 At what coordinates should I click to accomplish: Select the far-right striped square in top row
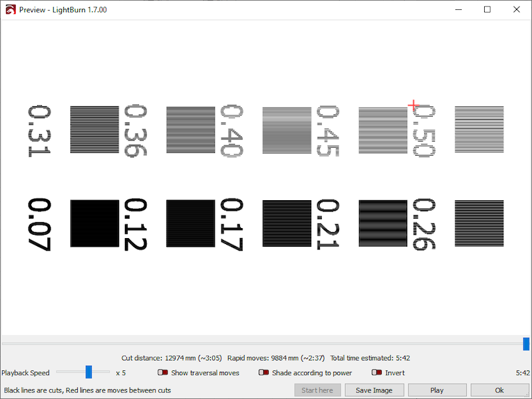tap(479, 130)
